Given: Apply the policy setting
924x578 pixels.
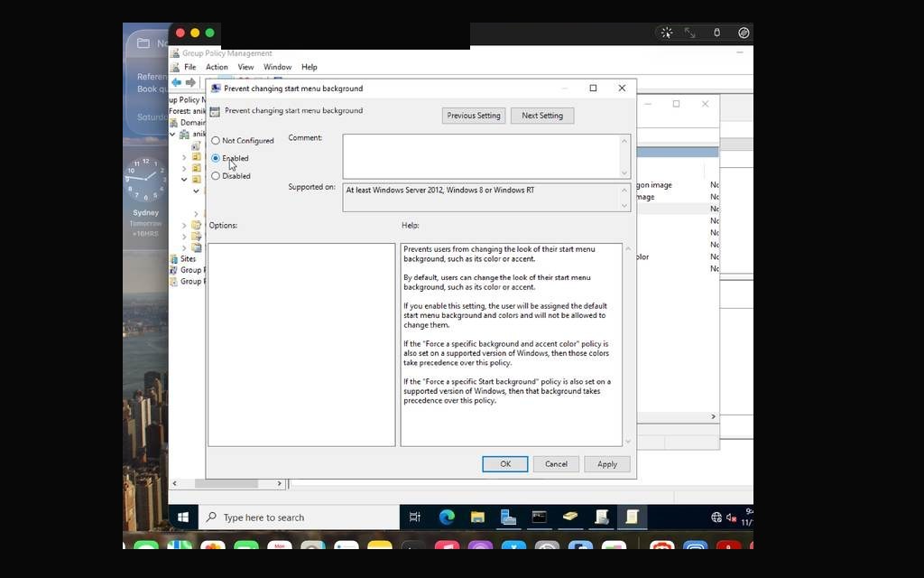Looking at the screenshot, I should [607, 464].
